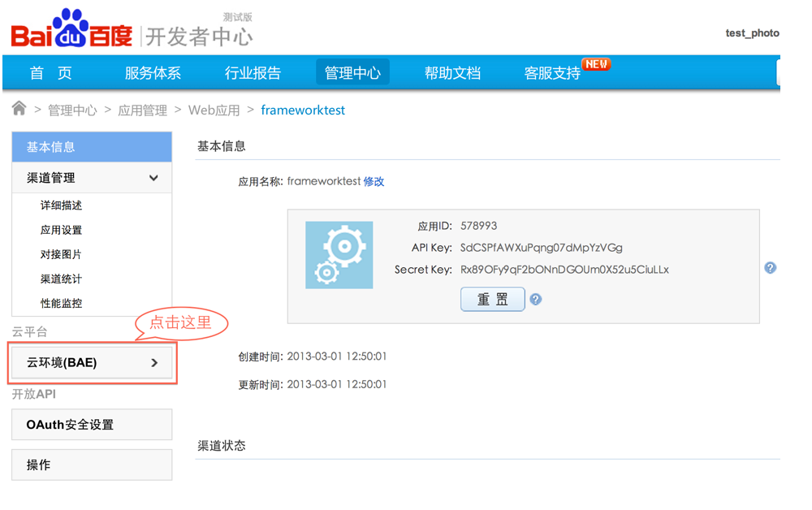The image size is (812, 510).
Task: Go to 行业报告 in navigation bar
Action: click(253, 73)
